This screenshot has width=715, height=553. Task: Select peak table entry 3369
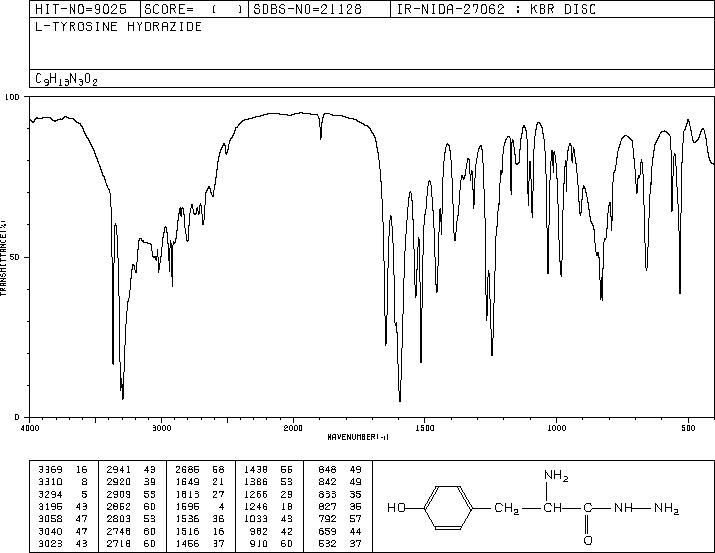[x=50, y=469]
